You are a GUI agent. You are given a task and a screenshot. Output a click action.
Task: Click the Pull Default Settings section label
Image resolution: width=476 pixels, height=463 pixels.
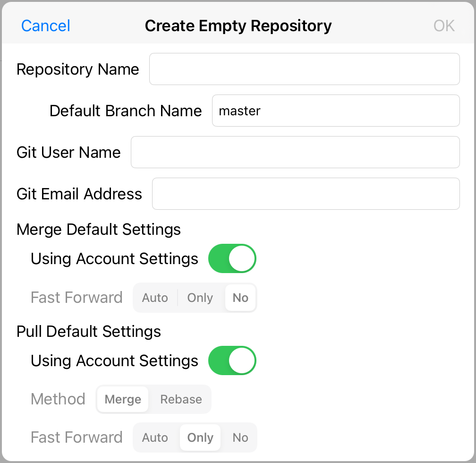coord(88,332)
